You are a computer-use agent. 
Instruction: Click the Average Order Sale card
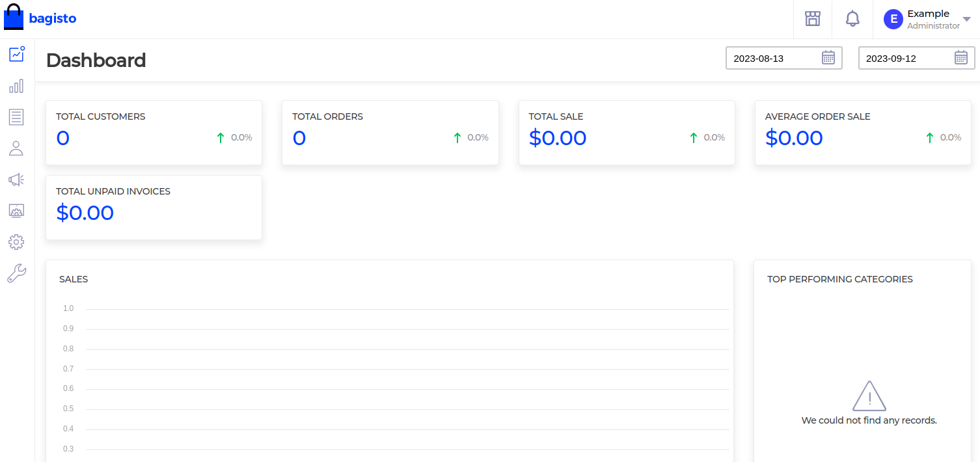click(x=863, y=133)
